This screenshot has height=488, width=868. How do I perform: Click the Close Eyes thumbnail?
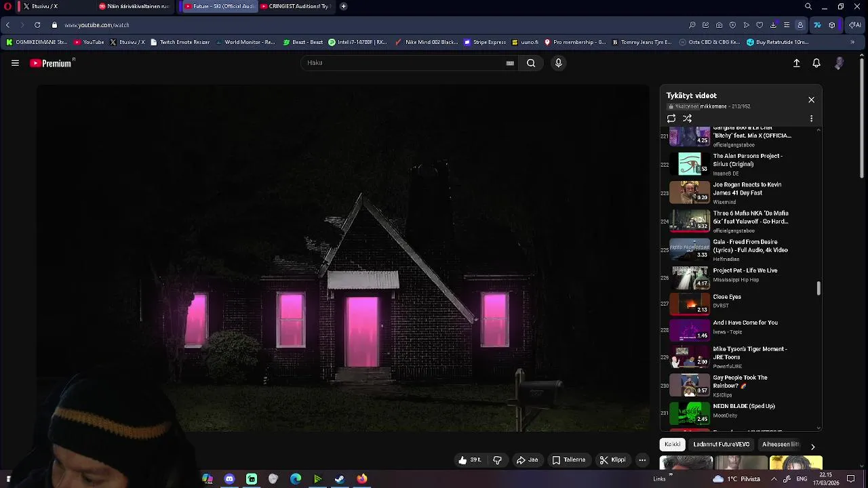pyautogui.click(x=690, y=304)
